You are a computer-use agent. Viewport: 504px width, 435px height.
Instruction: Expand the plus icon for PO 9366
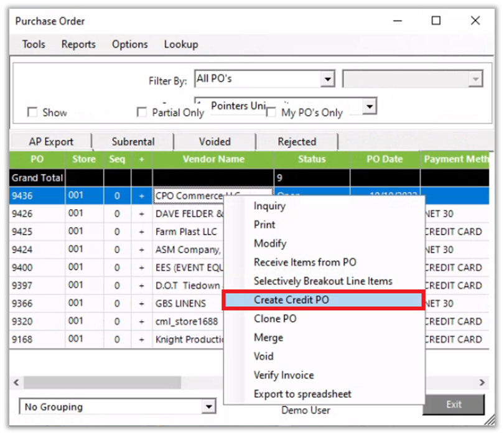(x=141, y=304)
